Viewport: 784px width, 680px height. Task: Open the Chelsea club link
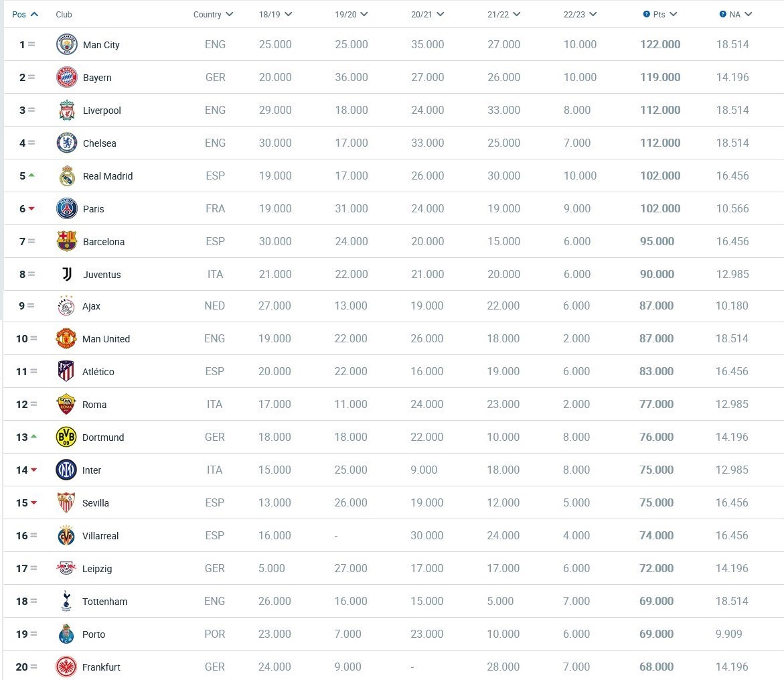tap(100, 143)
